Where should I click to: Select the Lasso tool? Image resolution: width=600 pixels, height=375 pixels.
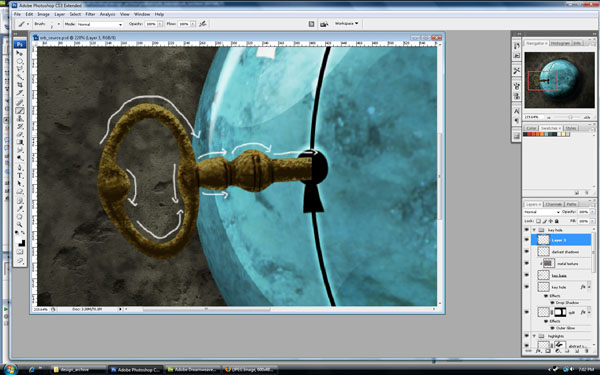(20, 69)
